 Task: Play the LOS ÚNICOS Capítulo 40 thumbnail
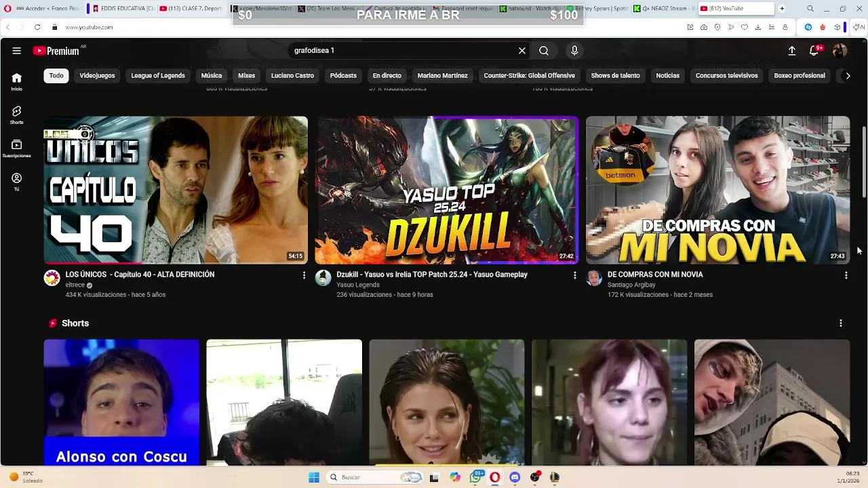pyautogui.click(x=176, y=190)
